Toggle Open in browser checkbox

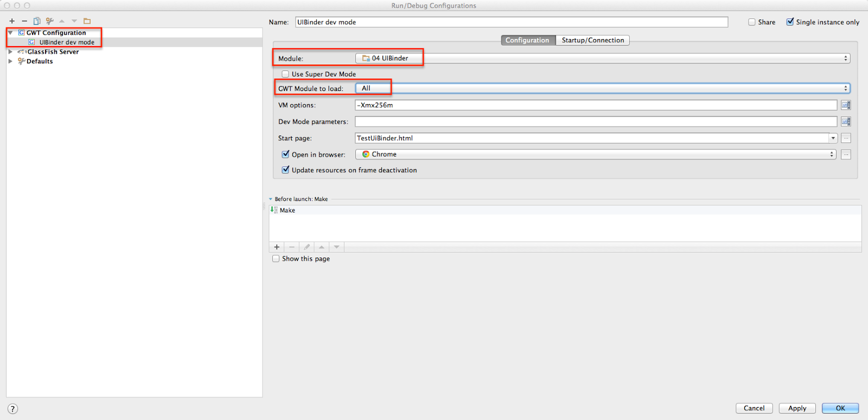285,154
